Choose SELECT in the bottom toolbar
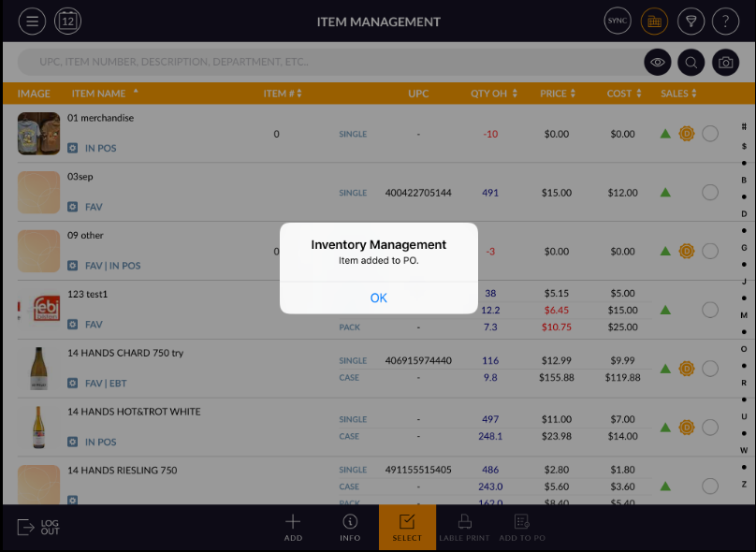 [407, 528]
